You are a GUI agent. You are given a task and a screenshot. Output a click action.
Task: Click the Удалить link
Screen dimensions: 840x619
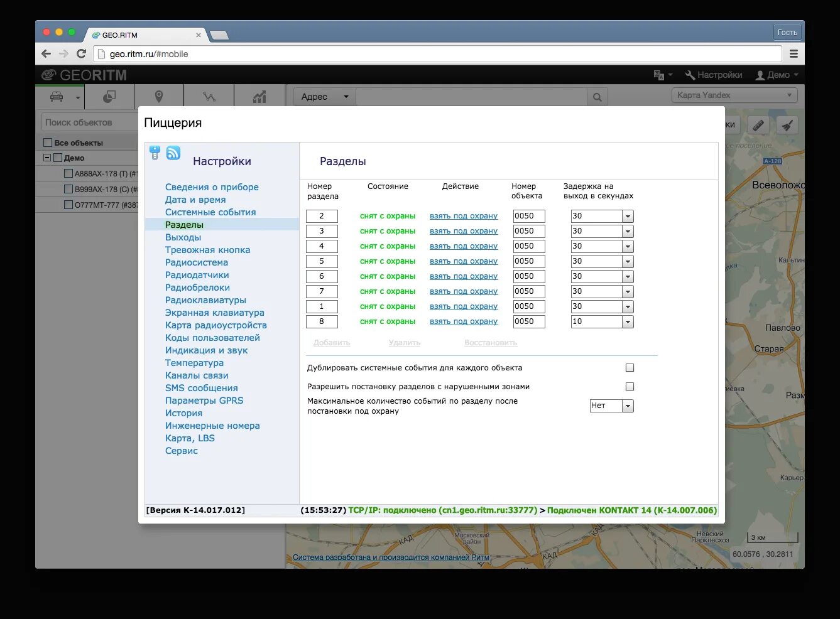pyautogui.click(x=405, y=343)
